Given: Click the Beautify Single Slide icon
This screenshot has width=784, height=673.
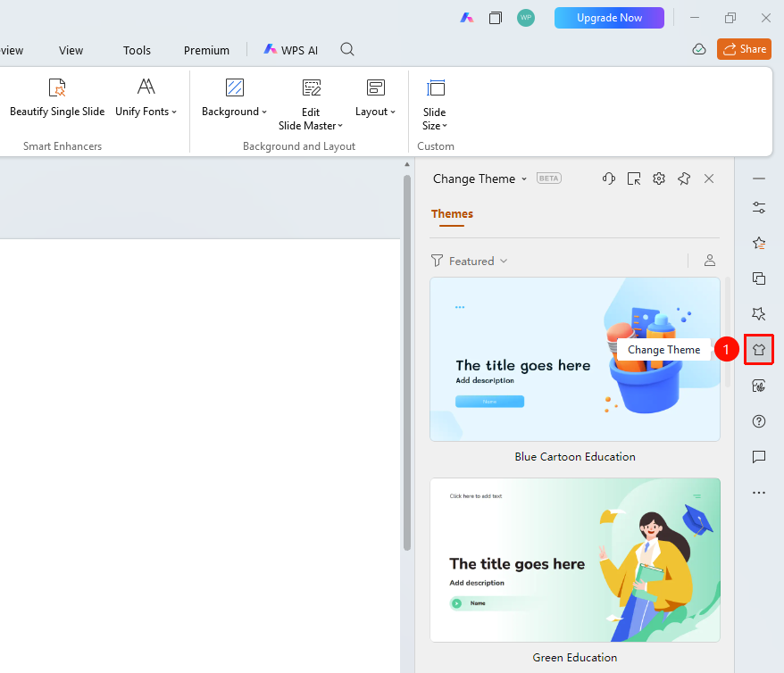Looking at the screenshot, I should click(57, 87).
